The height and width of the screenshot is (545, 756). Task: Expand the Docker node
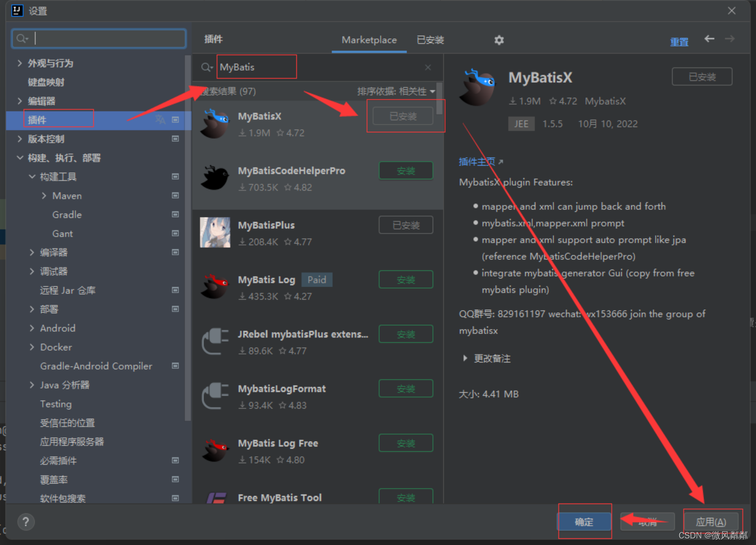click(32, 347)
